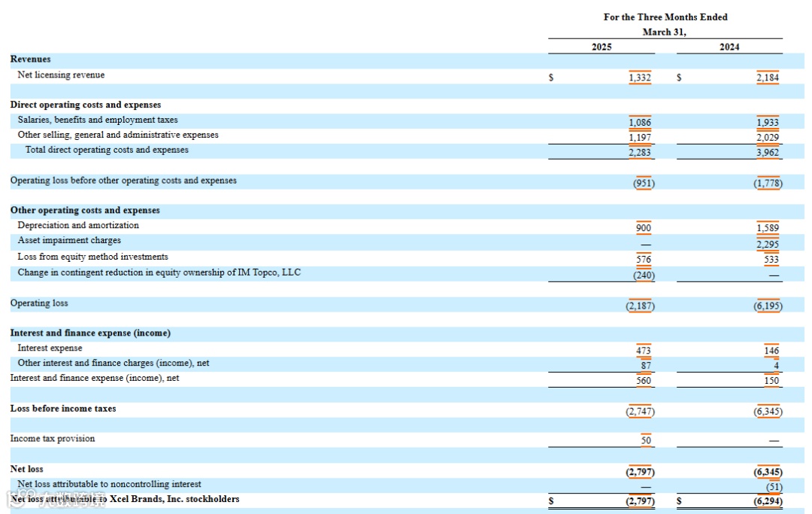Viewport: 812px width, 514px height.
Task: Click the value 2,029 in 2024 column
Action: coord(768,138)
